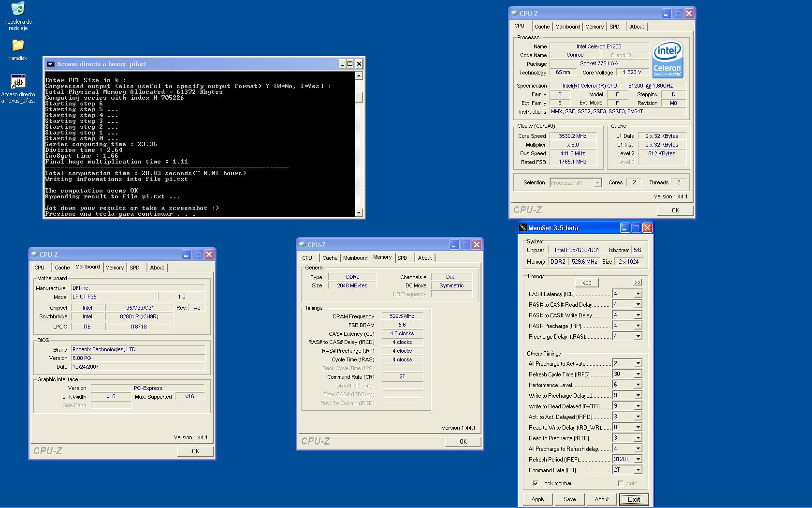This screenshot has width=812, height=508.
Task: Switch to Mainboard tab in Memory CPU-Z window
Action: click(x=355, y=258)
